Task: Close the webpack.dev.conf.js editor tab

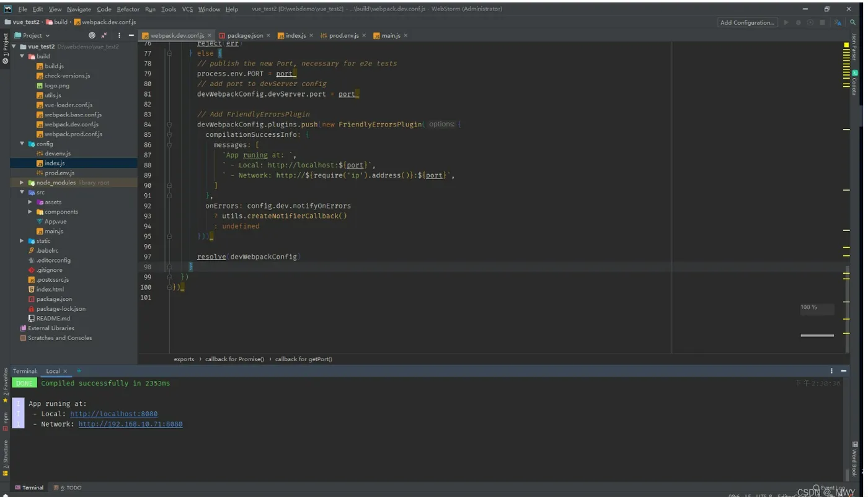Action: tap(211, 35)
